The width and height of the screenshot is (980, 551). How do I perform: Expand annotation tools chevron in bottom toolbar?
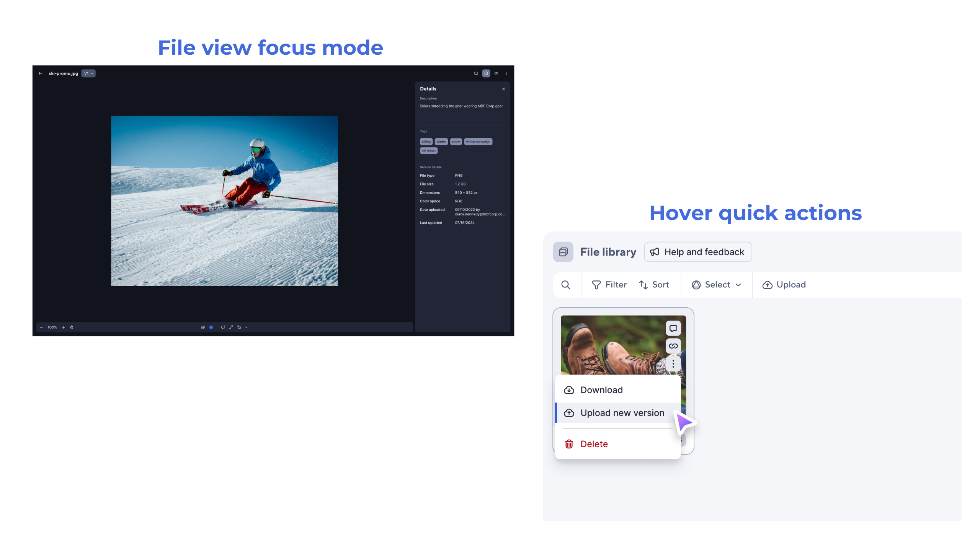pos(246,327)
